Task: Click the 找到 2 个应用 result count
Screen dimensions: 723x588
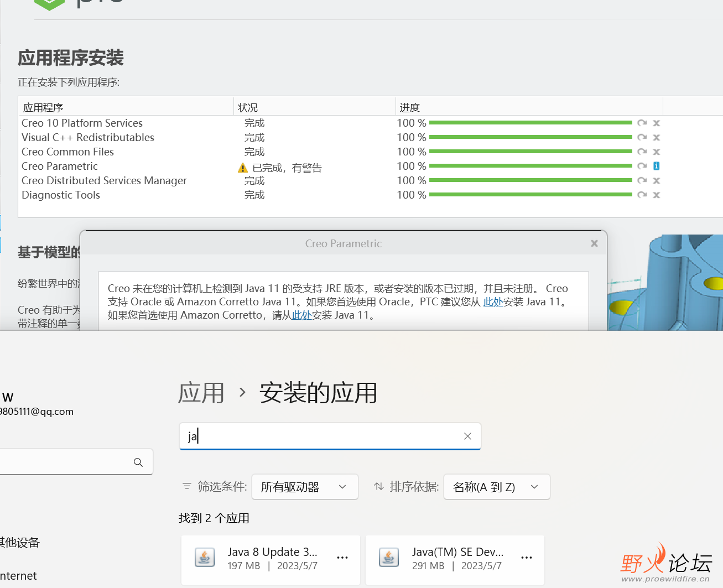Action: coord(214,518)
